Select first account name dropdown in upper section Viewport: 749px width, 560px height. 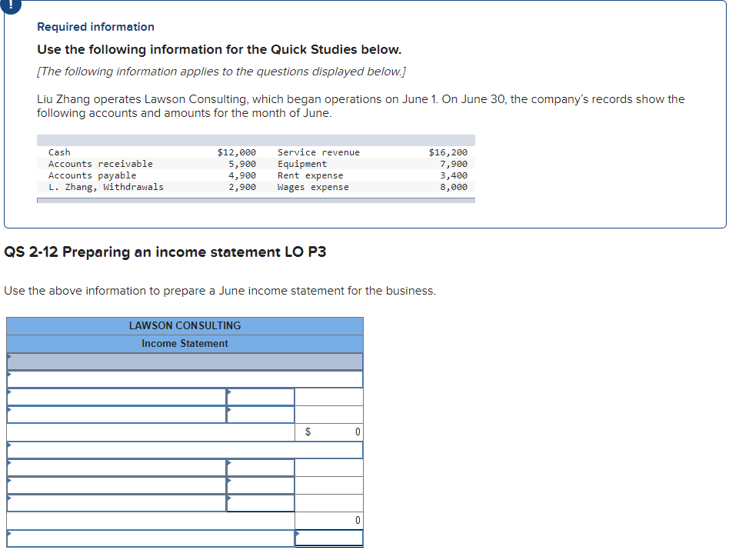tap(117, 397)
